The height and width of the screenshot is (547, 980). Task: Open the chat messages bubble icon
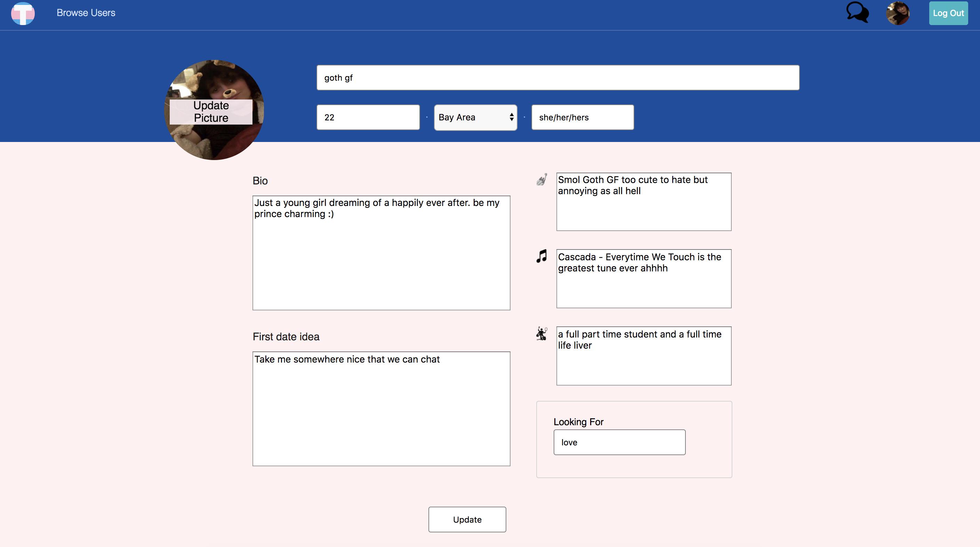[x=857, y=13]
